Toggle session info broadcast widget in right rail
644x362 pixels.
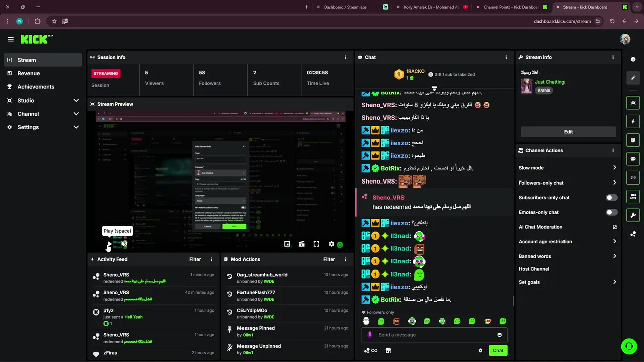(633, 177)
